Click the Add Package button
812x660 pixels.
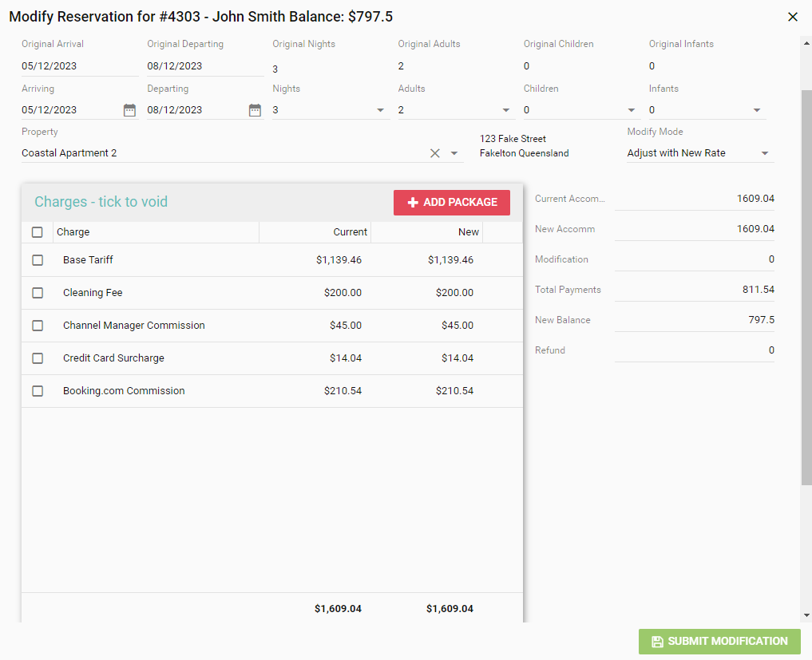(452, 203)
